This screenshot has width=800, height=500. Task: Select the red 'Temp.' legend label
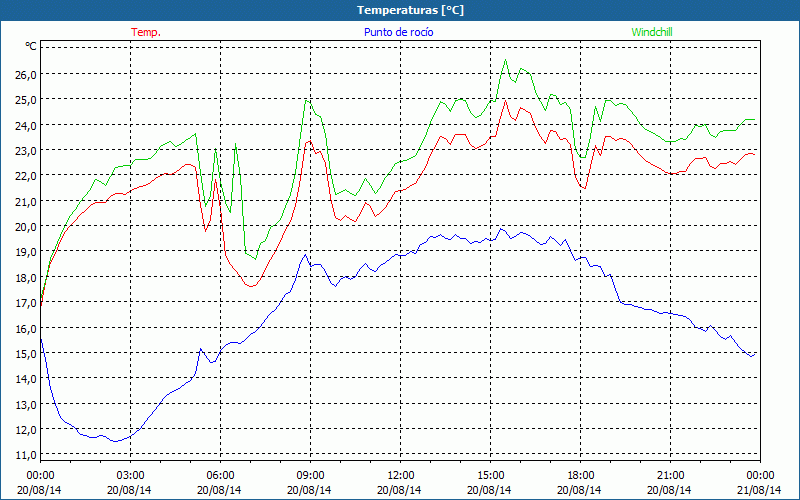(x=146, y=32)
